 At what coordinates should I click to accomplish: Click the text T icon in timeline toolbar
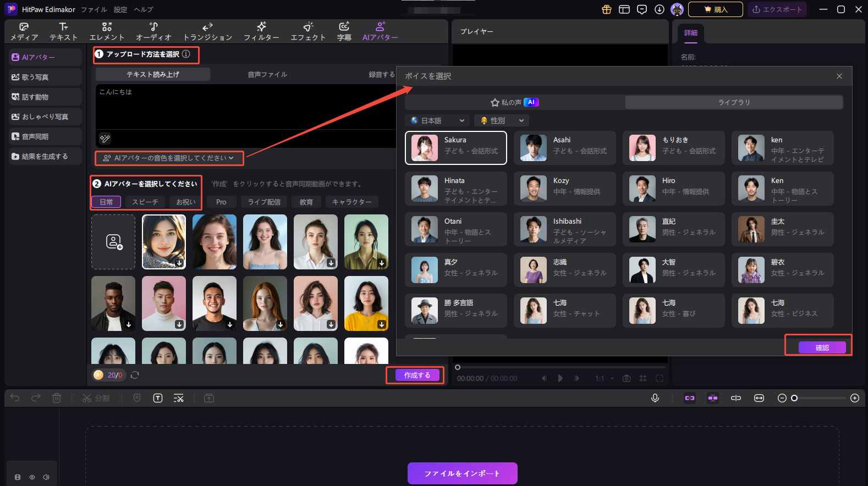(x=158, y=398)
